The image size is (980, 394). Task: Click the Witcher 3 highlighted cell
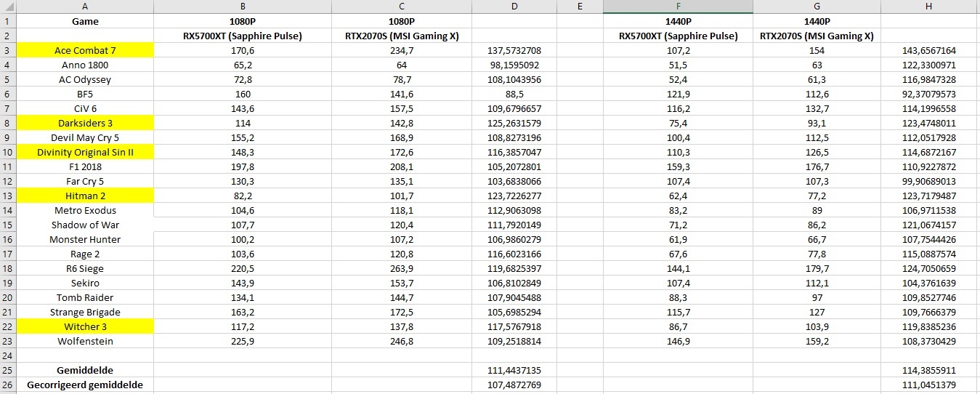[85, 326]
